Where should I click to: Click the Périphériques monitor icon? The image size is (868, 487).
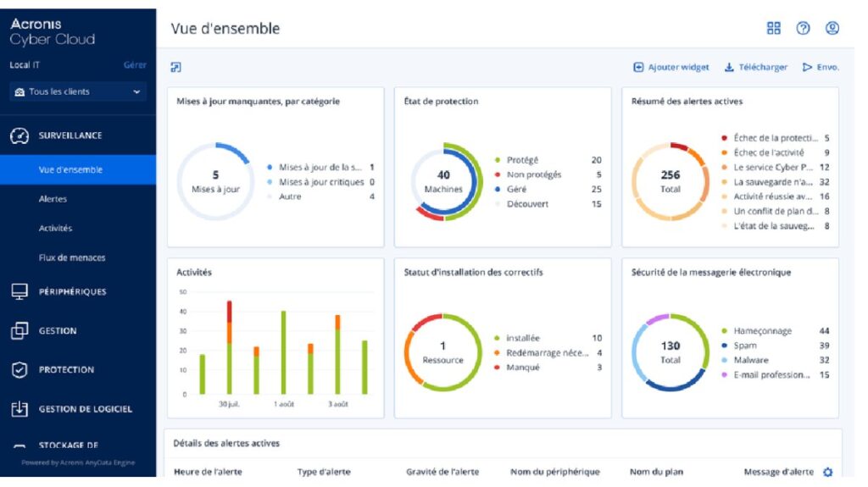click(x=19, y=291)
